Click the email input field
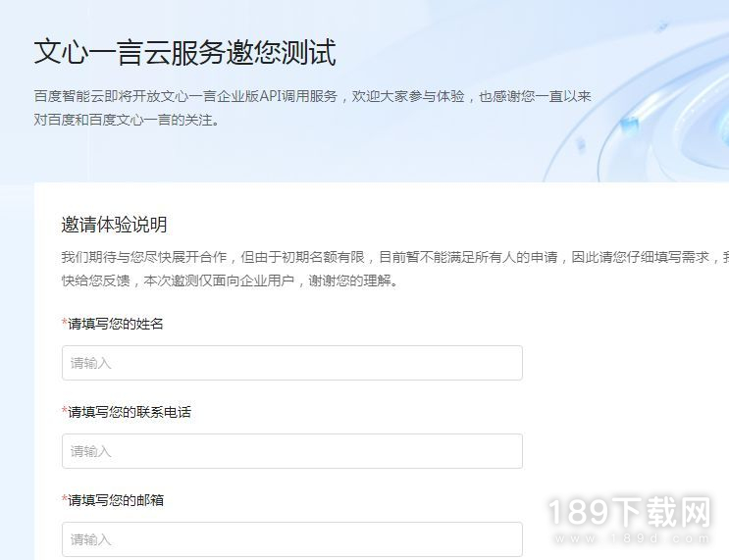 (292, 539)
